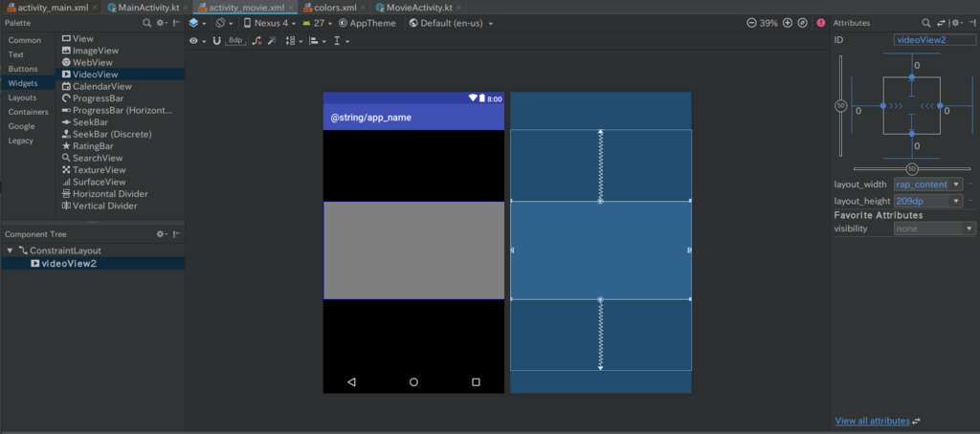The width and height of the screenshot is (980, 434).
Task: Close the colors.xml tab
Action: tap(363, 8)
